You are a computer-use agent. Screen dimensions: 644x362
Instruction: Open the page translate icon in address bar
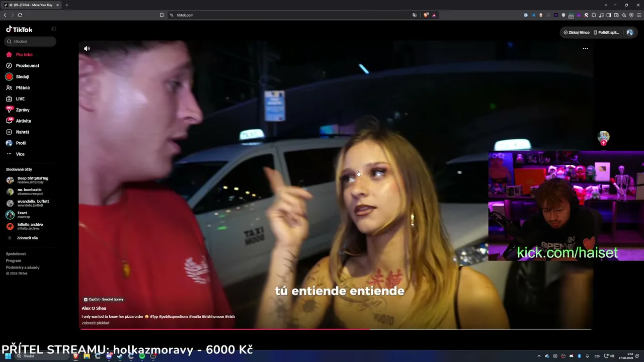pyautogui.click(x=415, y=15)
